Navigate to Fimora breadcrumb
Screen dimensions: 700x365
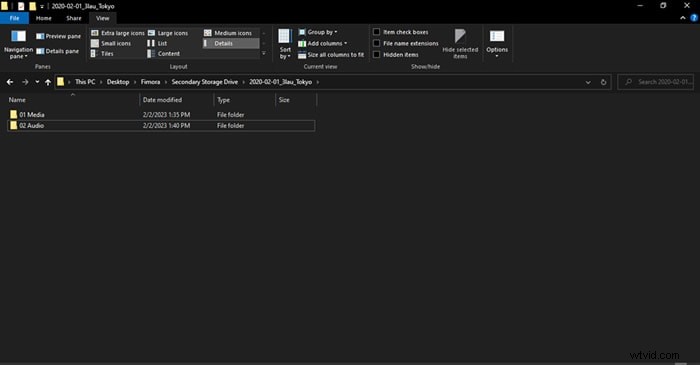coord(150,82)
